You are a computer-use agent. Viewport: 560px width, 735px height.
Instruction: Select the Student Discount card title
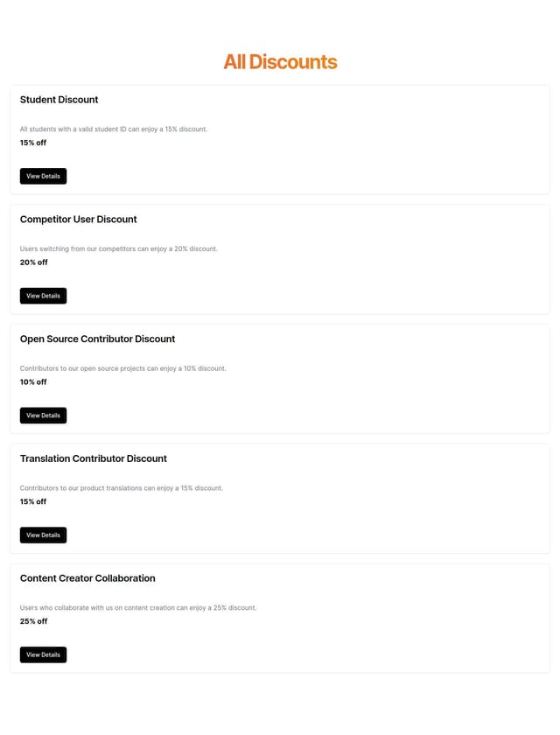(59, 100)
